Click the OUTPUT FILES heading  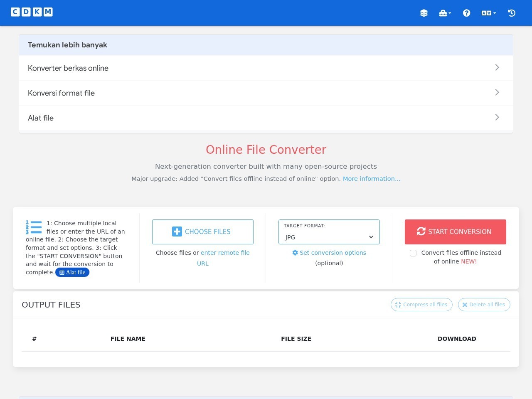point(51,305)
